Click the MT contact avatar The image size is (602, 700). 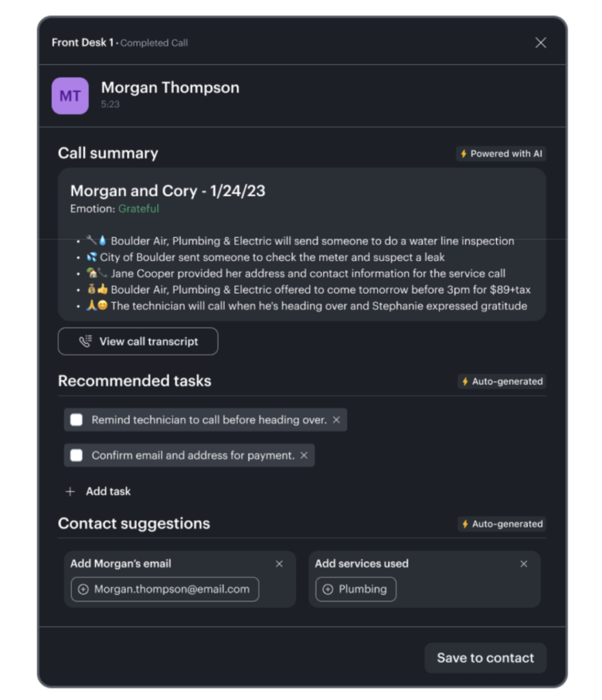point(70,96)
